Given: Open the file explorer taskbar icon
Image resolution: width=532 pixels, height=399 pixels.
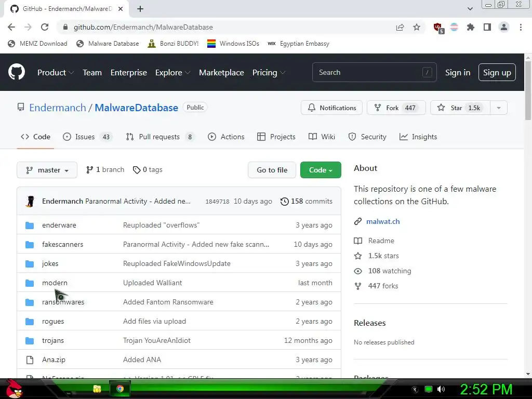Looking at the screenshot, I should [x=97, y=389].
